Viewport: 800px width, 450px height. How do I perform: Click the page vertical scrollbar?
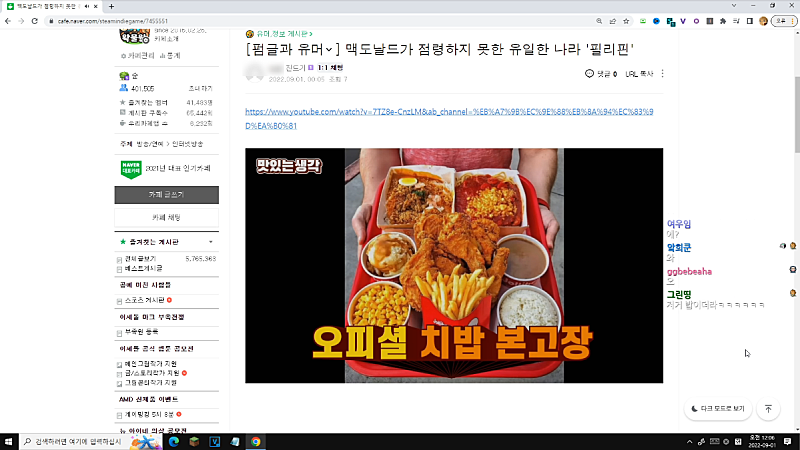tap(796, 114)
